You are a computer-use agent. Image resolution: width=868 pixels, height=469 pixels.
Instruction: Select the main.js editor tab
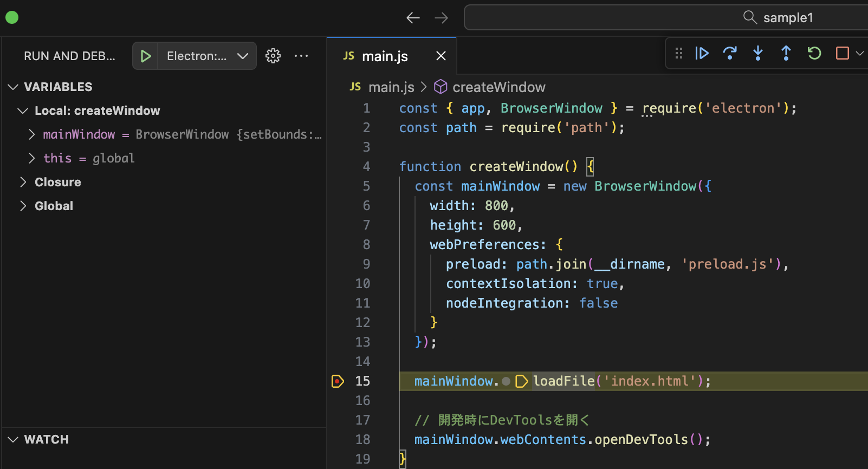(x=384, y=56)
